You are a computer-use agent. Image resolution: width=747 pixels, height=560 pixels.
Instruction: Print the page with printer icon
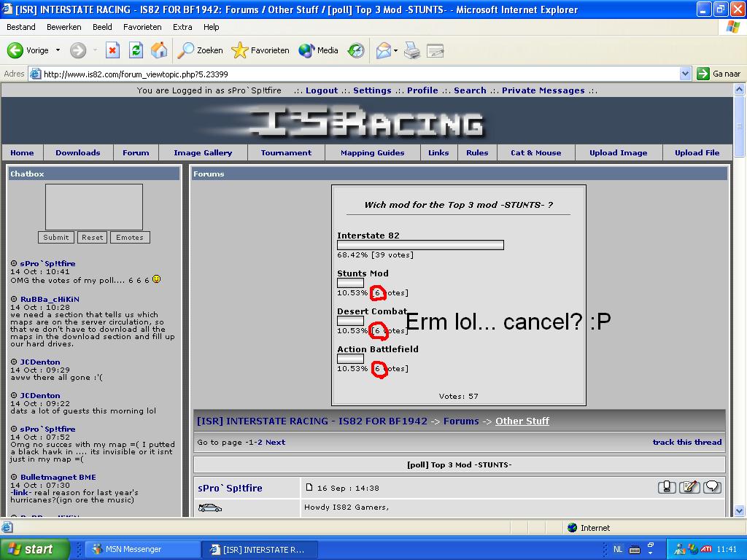pyautogui.click(x=412, y=50)
